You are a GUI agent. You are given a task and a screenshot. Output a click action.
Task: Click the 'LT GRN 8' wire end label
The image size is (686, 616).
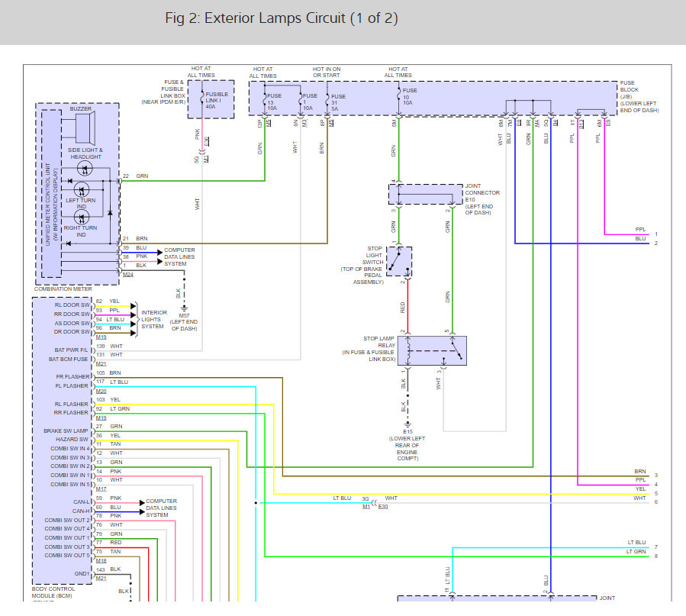pyautogui.click(x=643, y=553)
